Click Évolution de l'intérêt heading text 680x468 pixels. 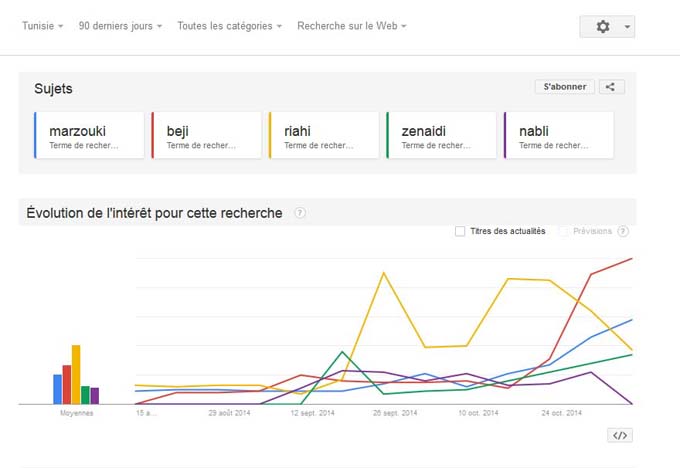154,213
